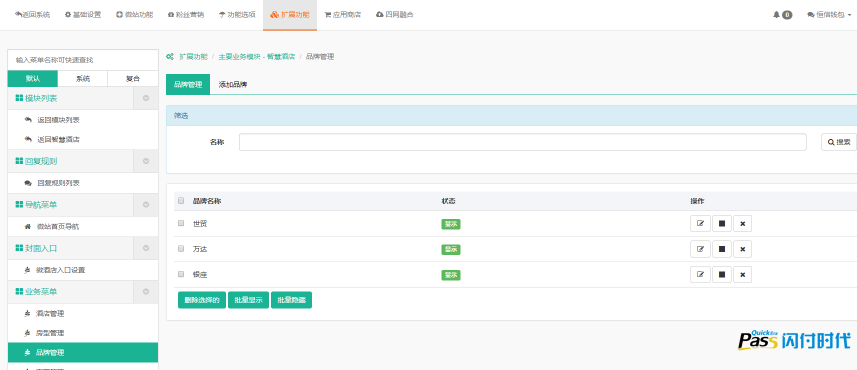The width and height of the screenshot is (857, 370).
Task: Select the 品牌管理 content tab
Action: point(188,85)
